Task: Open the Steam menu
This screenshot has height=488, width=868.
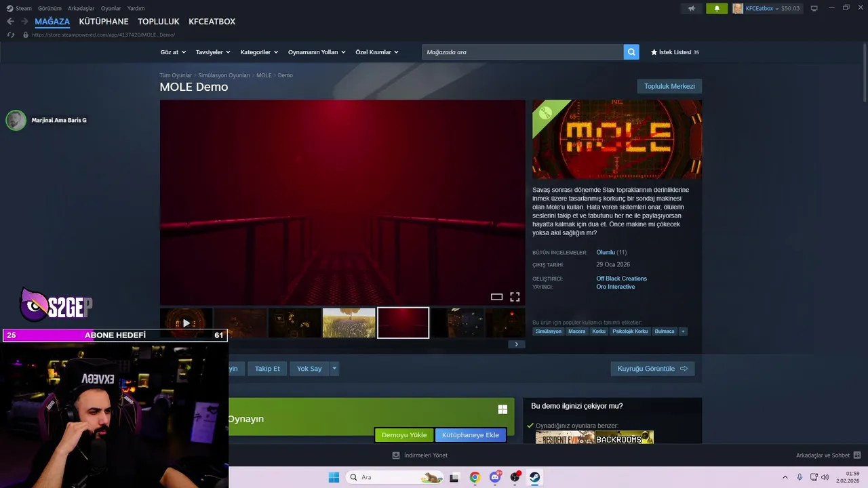Action: tap(19, 8)
